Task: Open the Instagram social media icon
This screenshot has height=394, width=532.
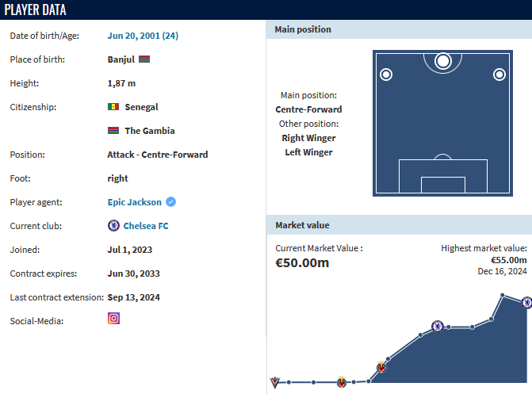Action: pos(113,319)
